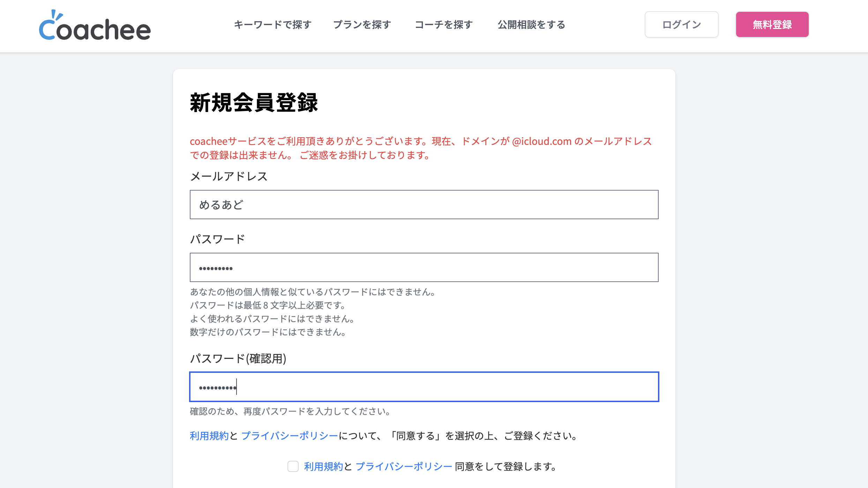Click the pink 無料登録 button
868x488 pixels.
tap(772, 24)
